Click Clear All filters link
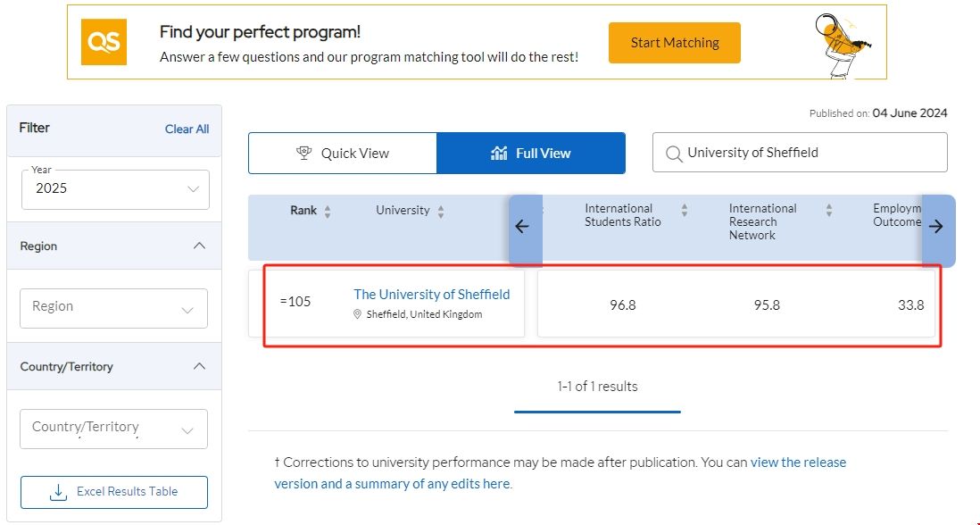 tap(187, 129)
